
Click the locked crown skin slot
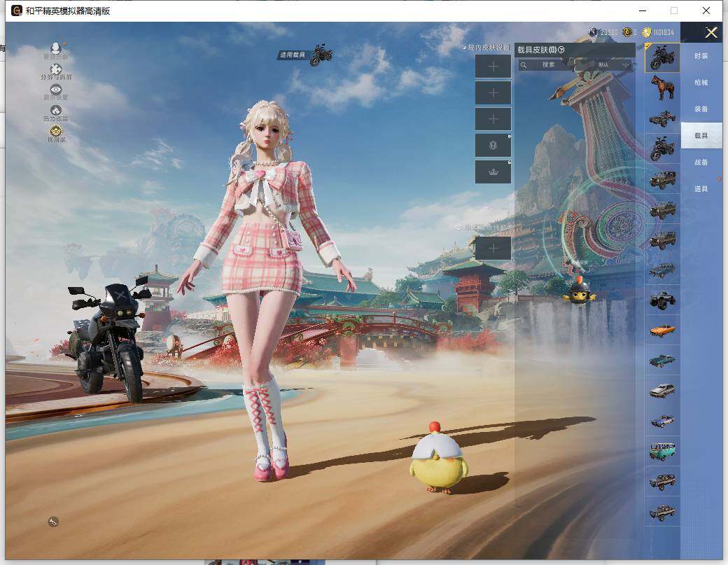tap(493, 172)
